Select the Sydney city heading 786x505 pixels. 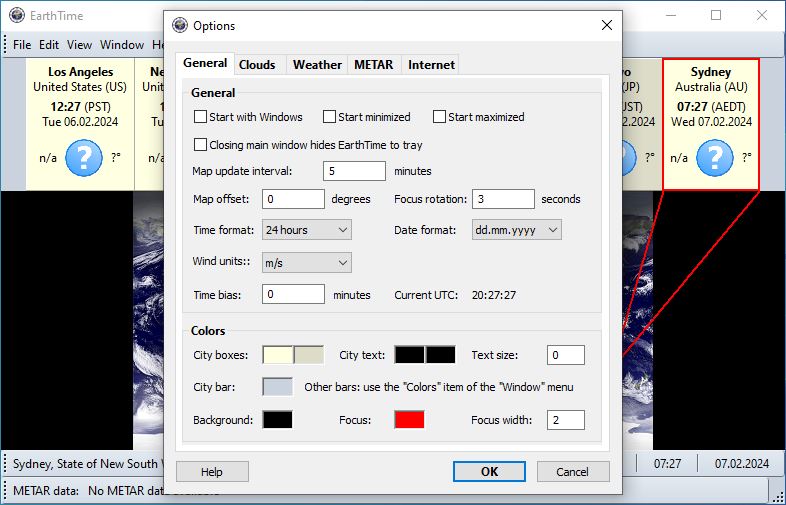(711, 72)
